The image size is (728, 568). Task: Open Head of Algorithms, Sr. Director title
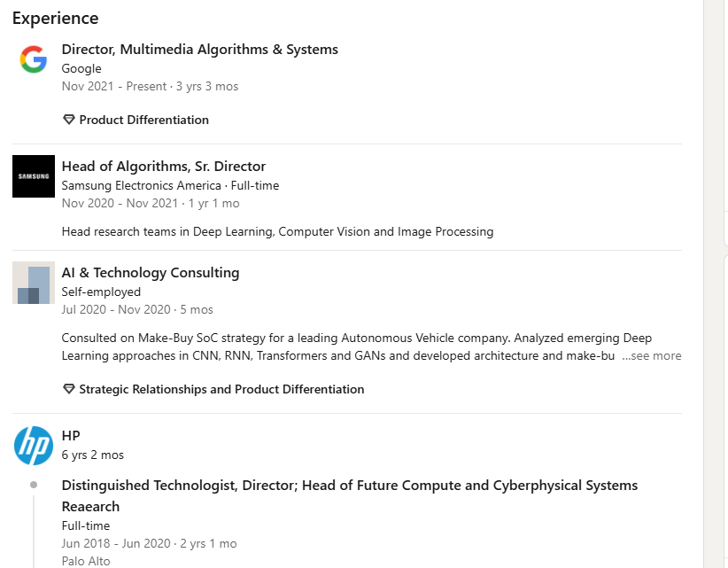pyautogui.click(x=164, y=167)
